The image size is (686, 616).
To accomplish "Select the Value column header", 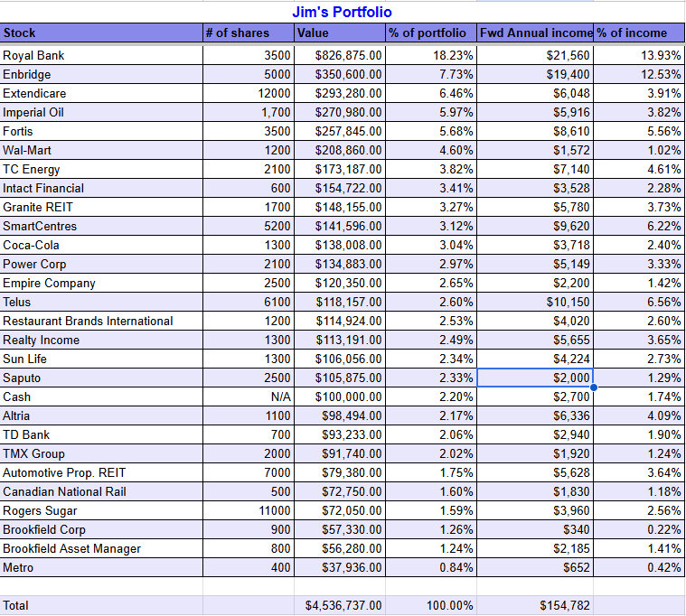I will [340, 33].
